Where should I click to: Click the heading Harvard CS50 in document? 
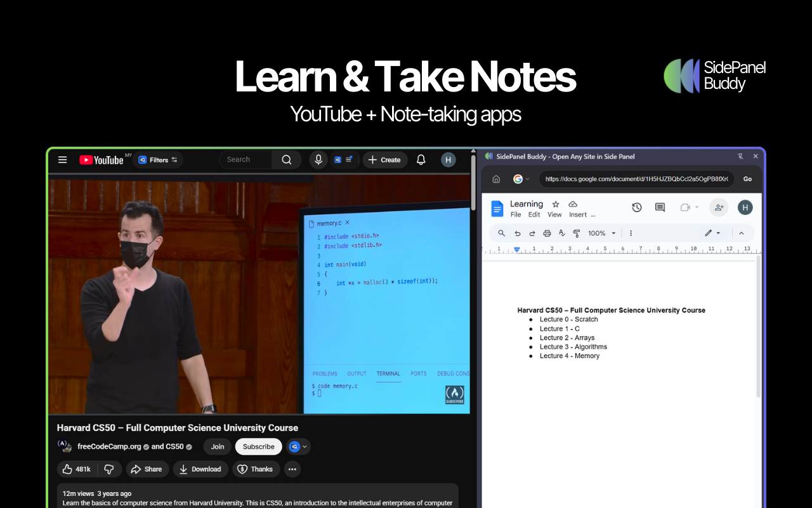[x=612, y=311]
